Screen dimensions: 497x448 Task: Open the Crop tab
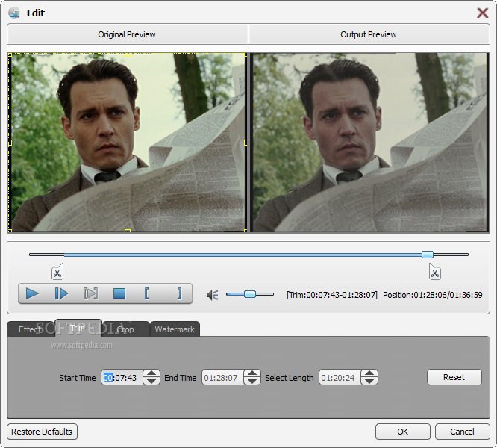pos(125,329)
